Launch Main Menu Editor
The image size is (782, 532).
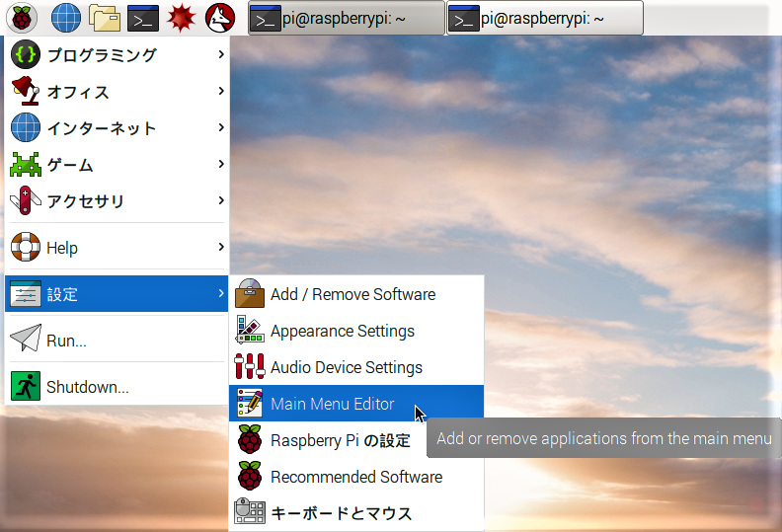356,403
